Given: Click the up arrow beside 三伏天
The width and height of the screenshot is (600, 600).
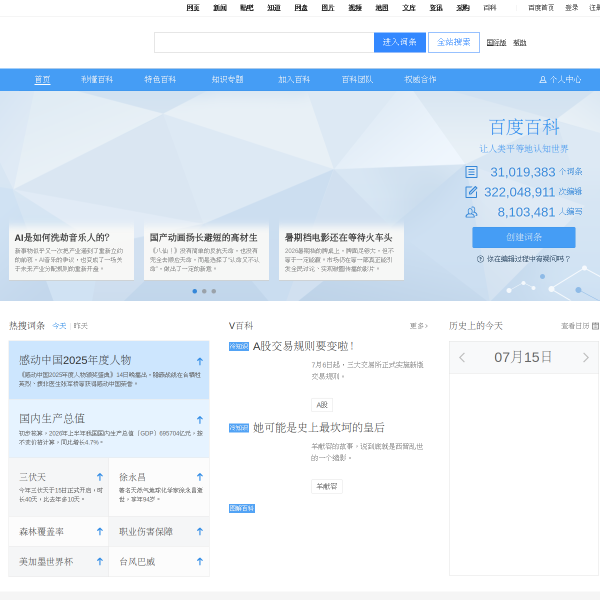Looking at the screenshot, I should [x=100, y=477].
